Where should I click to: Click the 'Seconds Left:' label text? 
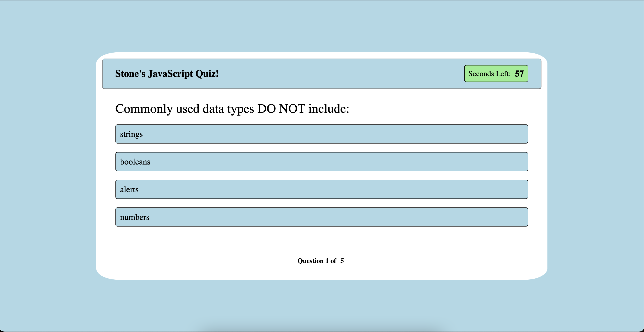489,74
